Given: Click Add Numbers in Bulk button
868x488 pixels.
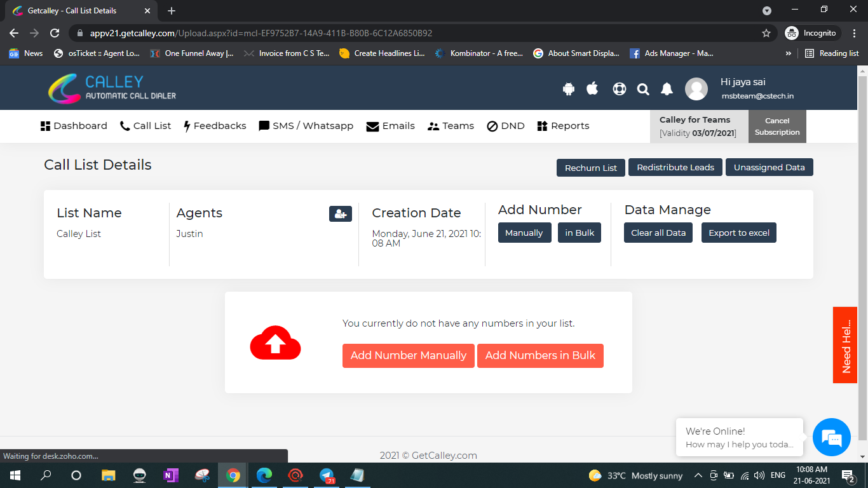Looking at the screenshot, I should [x=540, y=356].
